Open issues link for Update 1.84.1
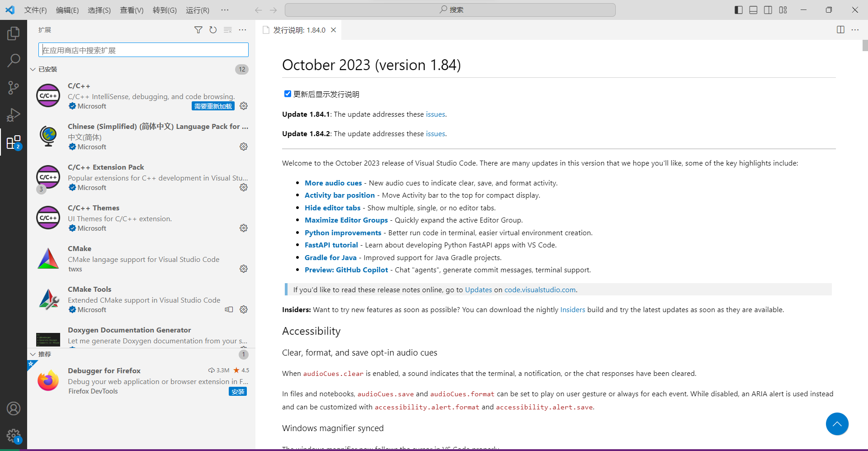This screenshot has height=451, width=868. click(435, 114)
